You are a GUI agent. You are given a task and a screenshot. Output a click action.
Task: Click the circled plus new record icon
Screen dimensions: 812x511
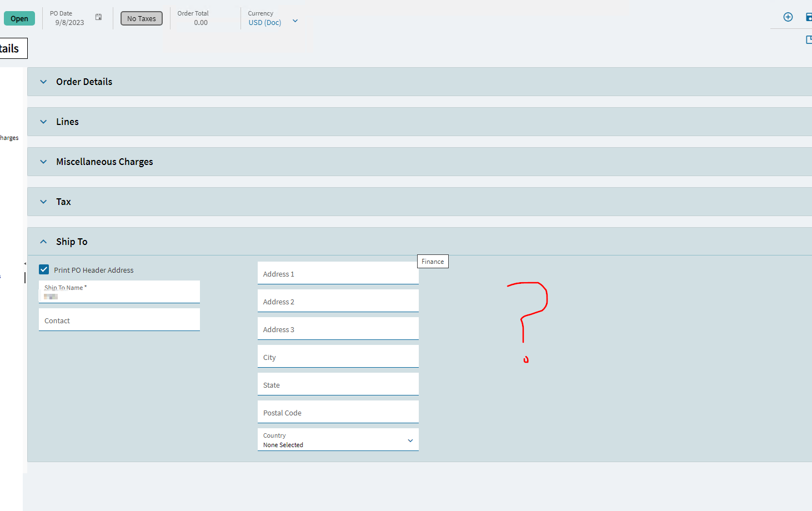pos(788,17)
